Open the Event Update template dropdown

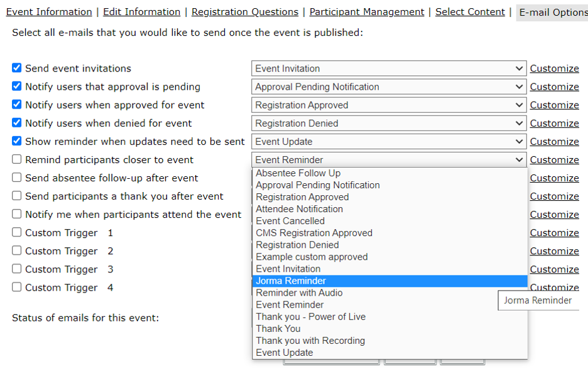[389, 142]
